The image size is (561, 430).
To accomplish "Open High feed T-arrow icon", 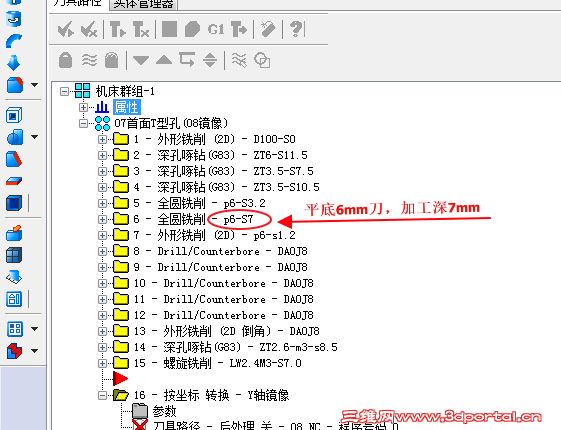I will click(239, 29).
